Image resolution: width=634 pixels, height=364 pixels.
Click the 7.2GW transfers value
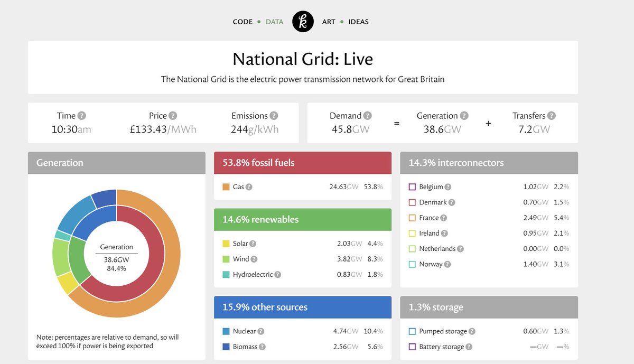pyautogui.click(x=534, y=129)
